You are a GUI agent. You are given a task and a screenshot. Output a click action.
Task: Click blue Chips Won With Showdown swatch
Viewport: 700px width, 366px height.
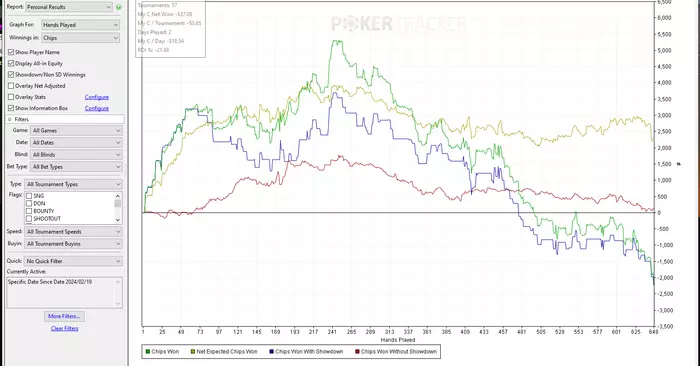pos(271,352)
